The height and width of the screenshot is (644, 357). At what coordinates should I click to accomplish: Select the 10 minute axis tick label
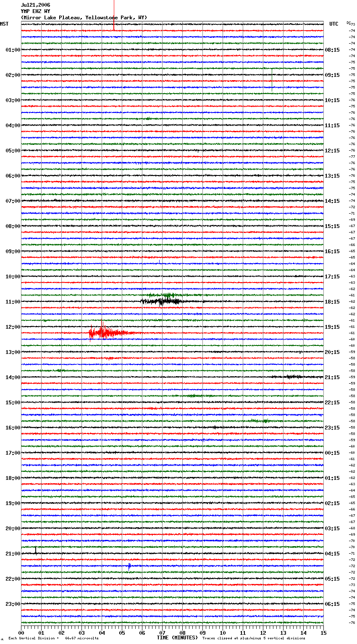coord(223,633)
